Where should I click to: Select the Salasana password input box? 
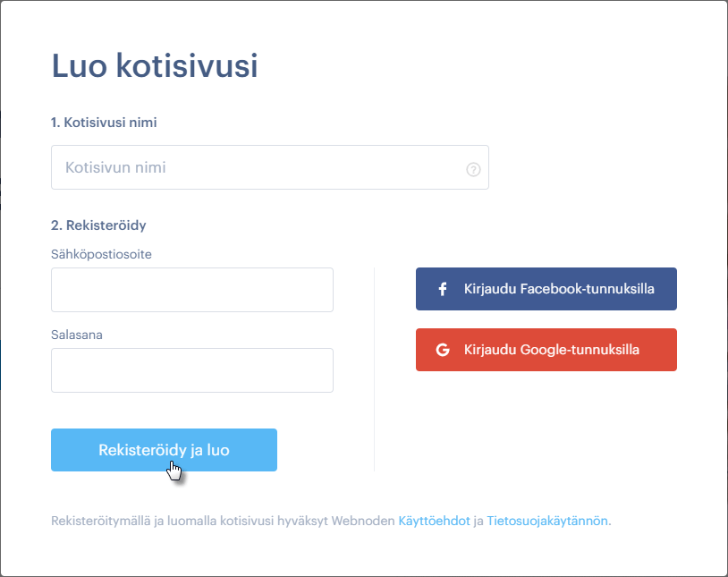tap(191, 370)
